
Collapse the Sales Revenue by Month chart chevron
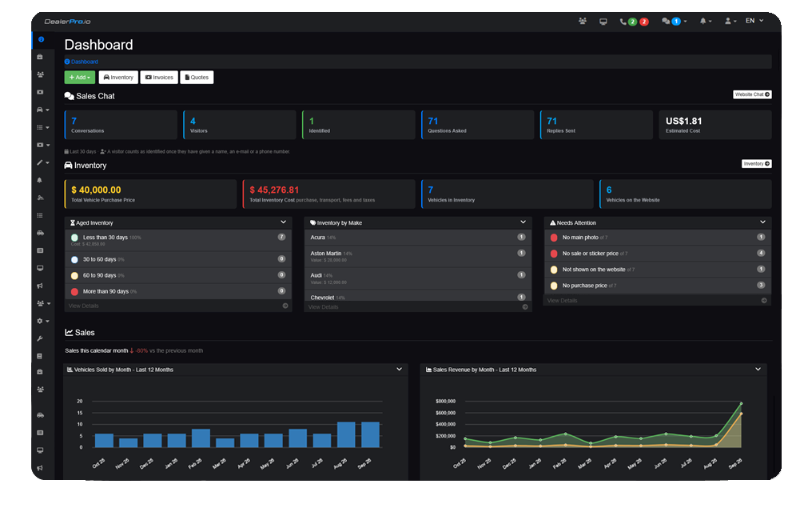click(758, 370)
